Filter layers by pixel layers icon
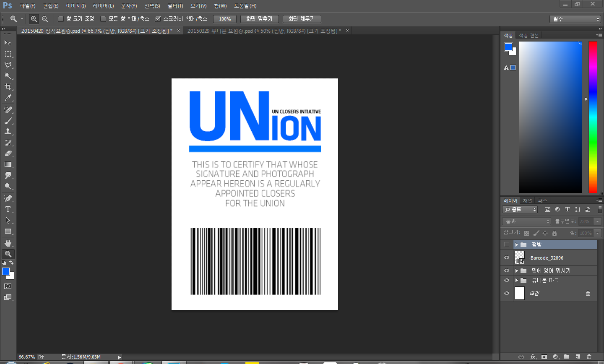 pyautogui.click(x=547, y=209)
